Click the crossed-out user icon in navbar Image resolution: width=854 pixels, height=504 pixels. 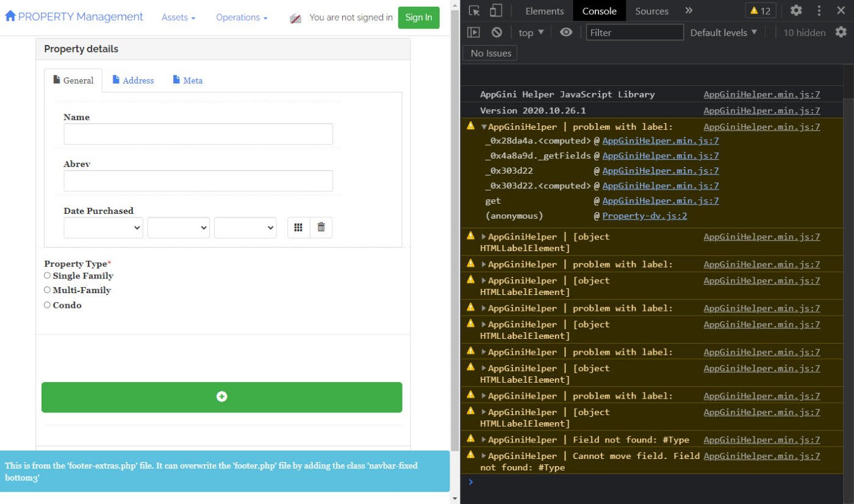click(x=295, y=18)
